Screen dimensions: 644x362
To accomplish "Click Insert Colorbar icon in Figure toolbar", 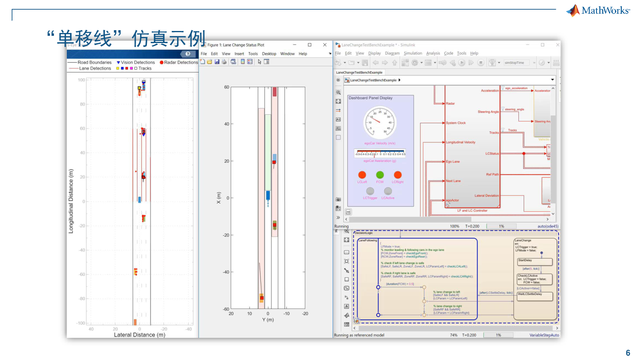I will tap(243, 62).
